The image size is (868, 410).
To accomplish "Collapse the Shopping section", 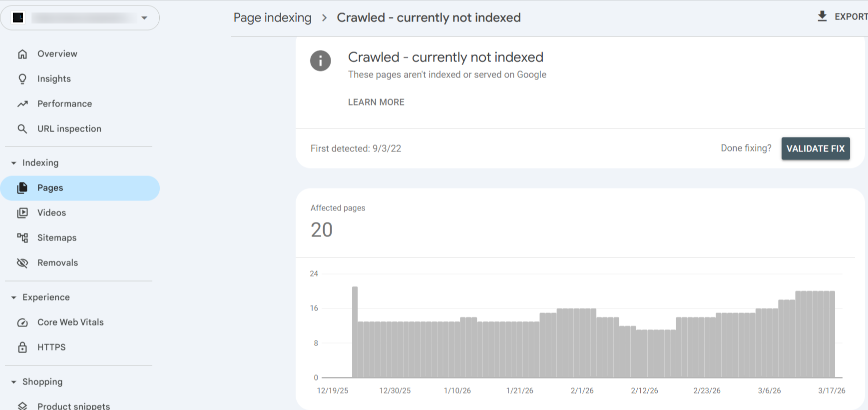I will coord(14,382).
